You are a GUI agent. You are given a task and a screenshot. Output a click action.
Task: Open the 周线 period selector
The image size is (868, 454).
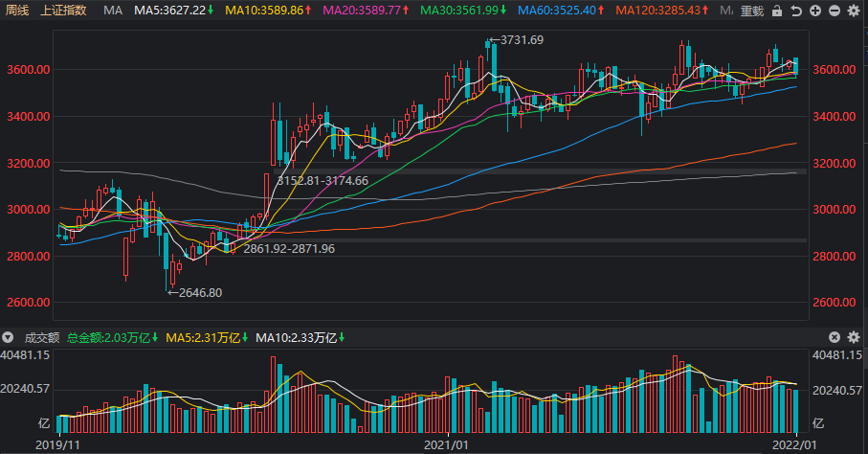point(16,10)
